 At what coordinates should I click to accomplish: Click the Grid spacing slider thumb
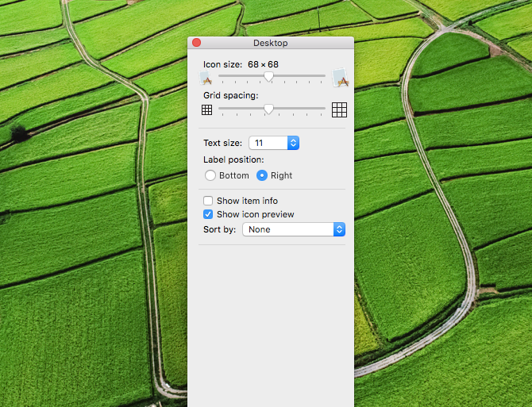pyautogui.click(x=268, y=109)
